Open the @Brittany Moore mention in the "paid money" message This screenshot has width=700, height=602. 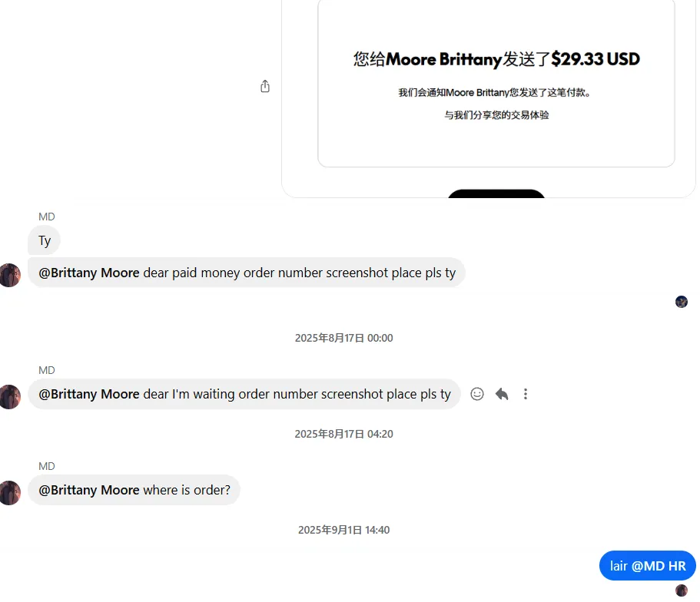tap(89, 273)
